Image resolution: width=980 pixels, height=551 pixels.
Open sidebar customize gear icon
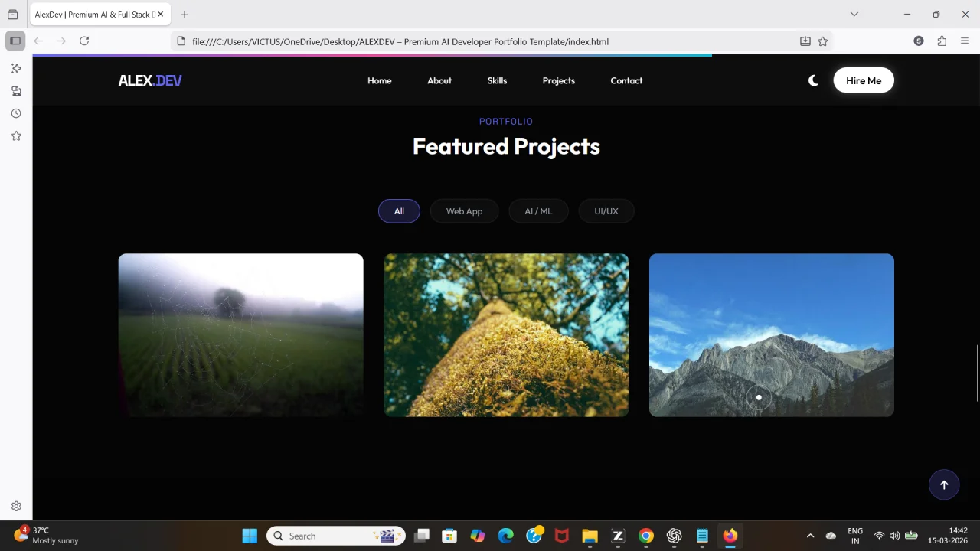pyautogui.click(x=16, y=506)
